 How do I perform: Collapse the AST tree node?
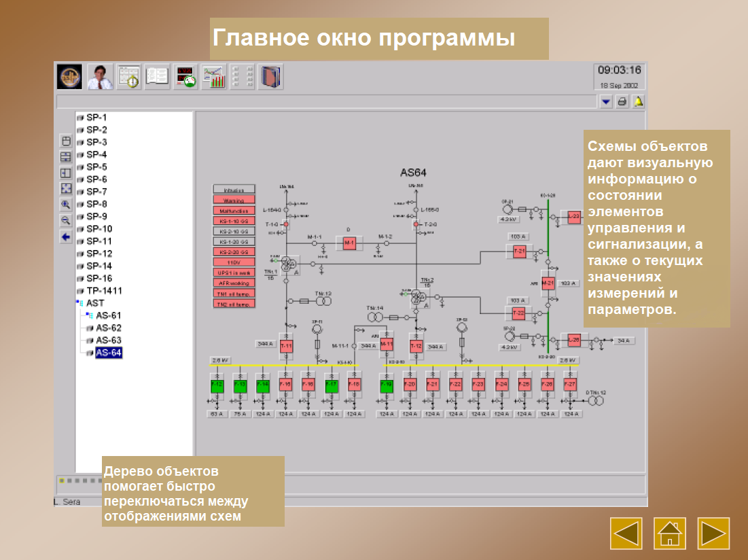point(80,303)
